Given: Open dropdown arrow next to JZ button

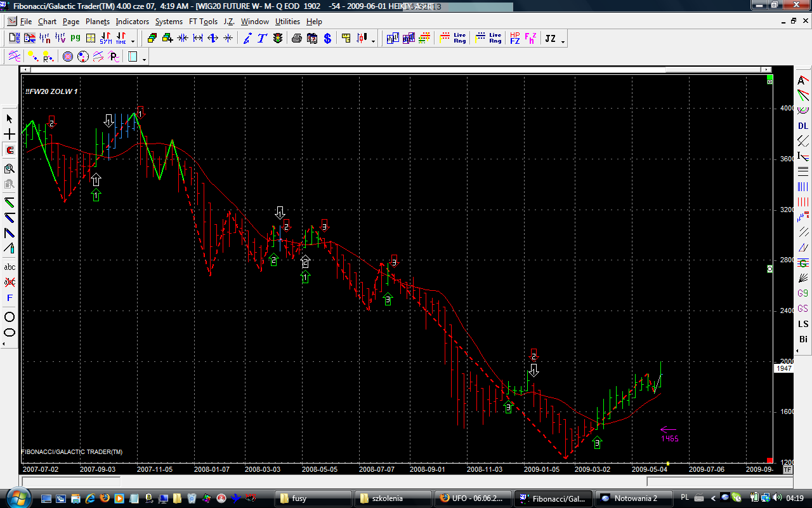Looking at the screenshot, I should click(563, 41).
